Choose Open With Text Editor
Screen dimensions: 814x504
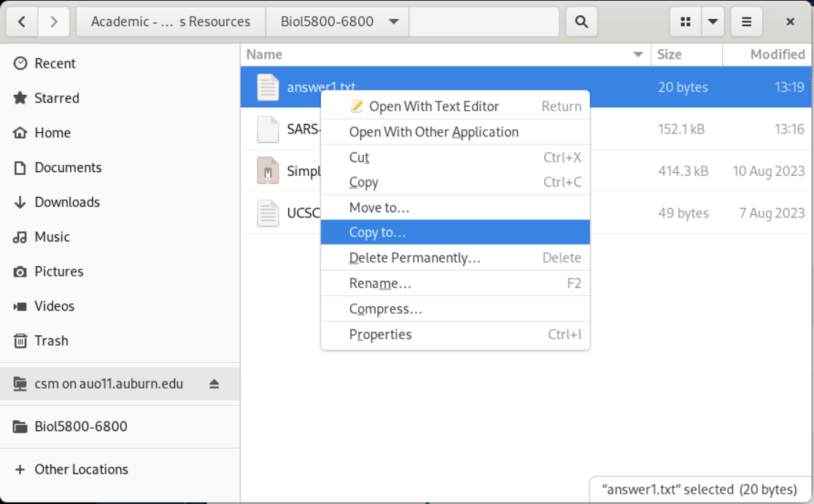[x=455, y=106]
